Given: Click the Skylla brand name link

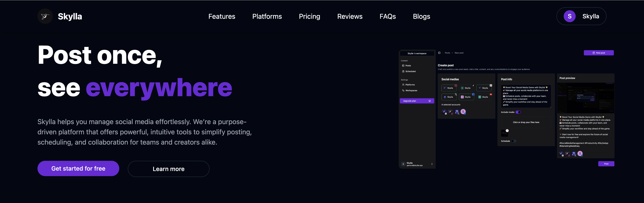Looking at the screenshot, I should pyautogui.click(x=70, y=16).
